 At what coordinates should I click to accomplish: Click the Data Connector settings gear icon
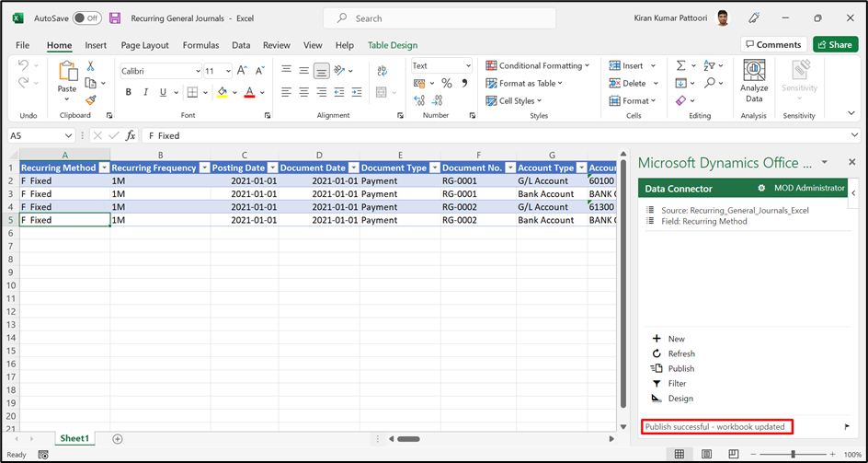(x=761, y=189)
